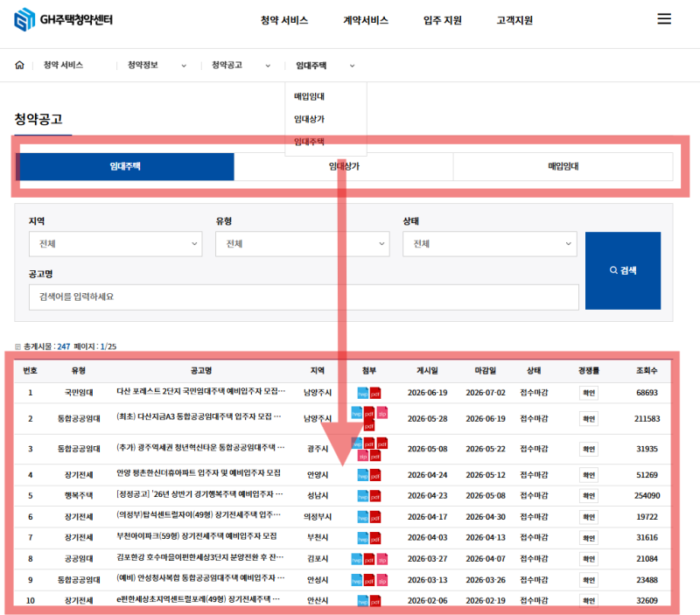700x615 pixels.
Task: Download zip file for 광주역세권 청년혁신타운 row
Action: [x=362, y=456]
